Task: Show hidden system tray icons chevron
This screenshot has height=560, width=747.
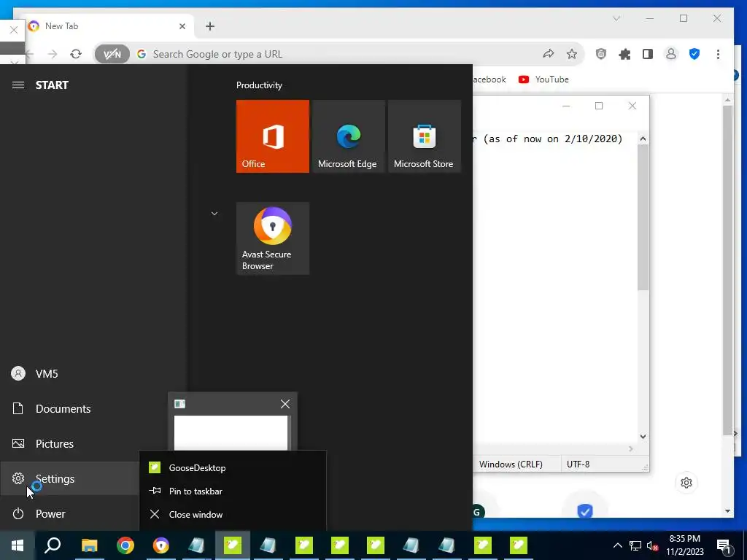Action: pos(617,545)
